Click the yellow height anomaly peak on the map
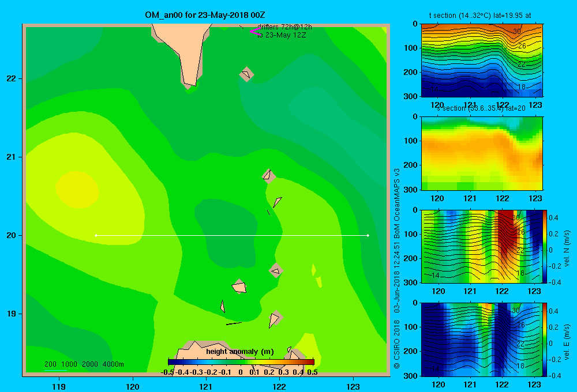Image resolution: width=577 pixels, height=392 pixels. coord(77,190)
